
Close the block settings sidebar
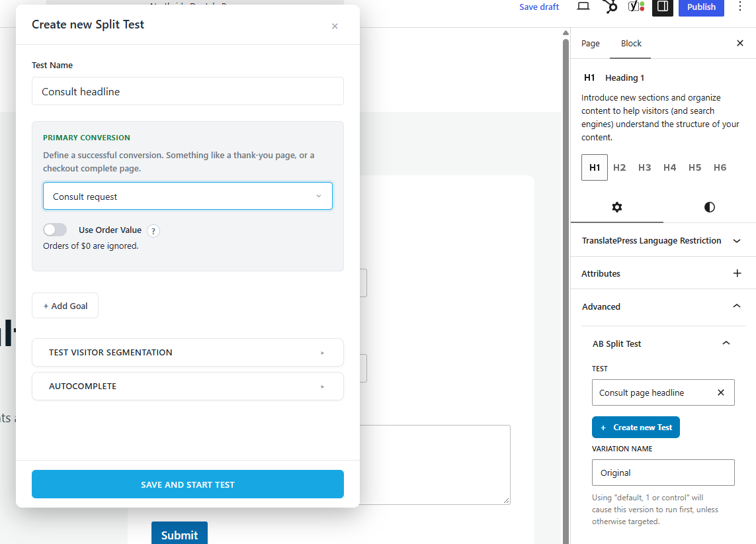pyautogui.click(x=740, y=44)
